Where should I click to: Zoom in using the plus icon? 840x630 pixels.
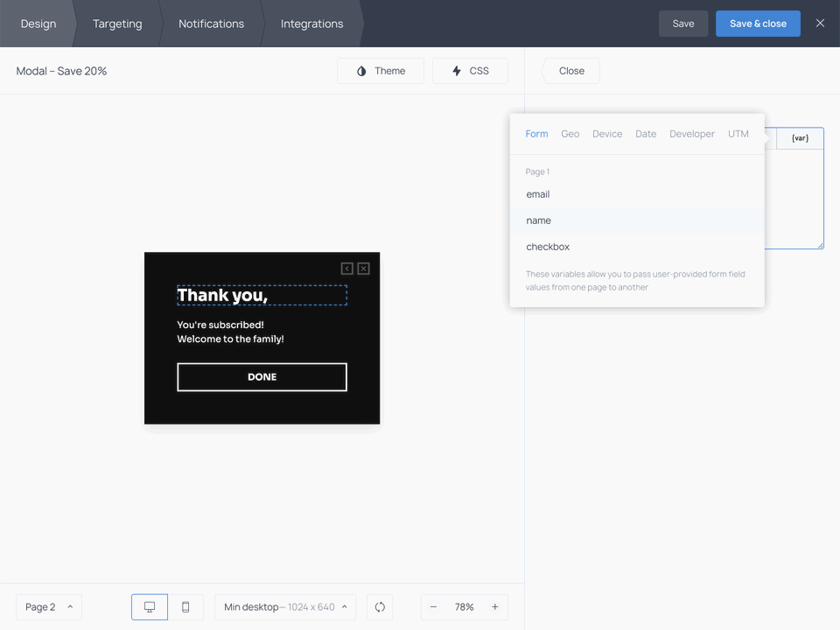point(494,606)
